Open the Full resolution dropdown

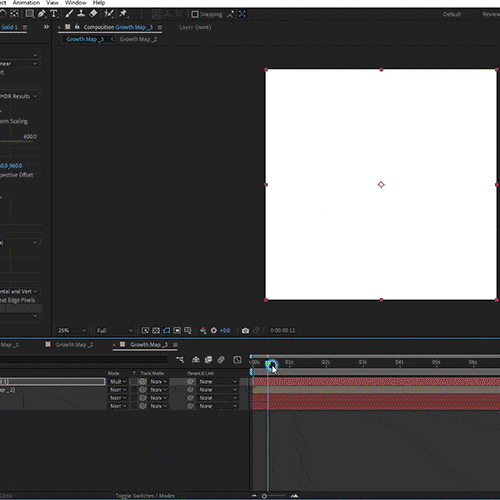[114, 330]
